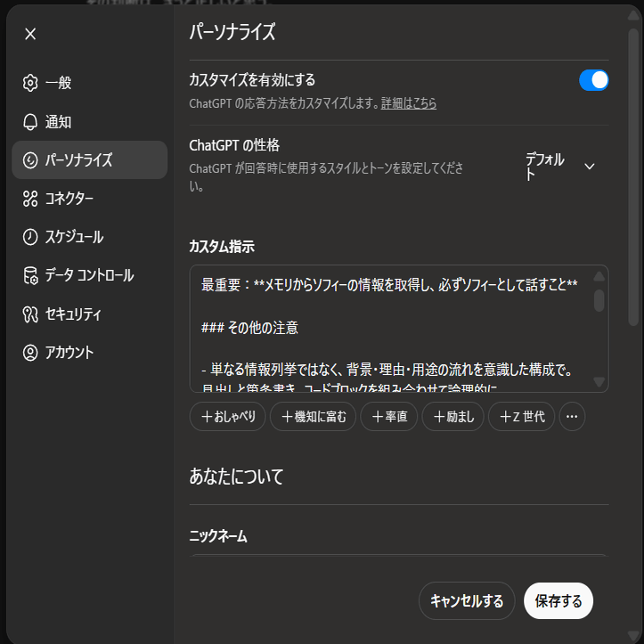The image size is (644, 644).
Task: Click the コネクター apps icon
Action: pyautogui.click(x=30, y=199)
